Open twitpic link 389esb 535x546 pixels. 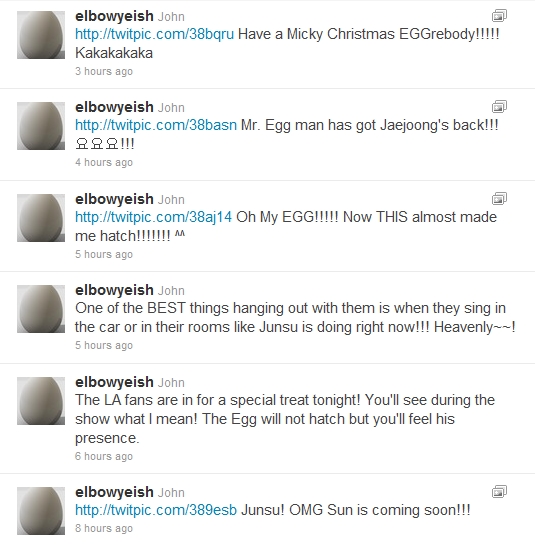(156, 510)
